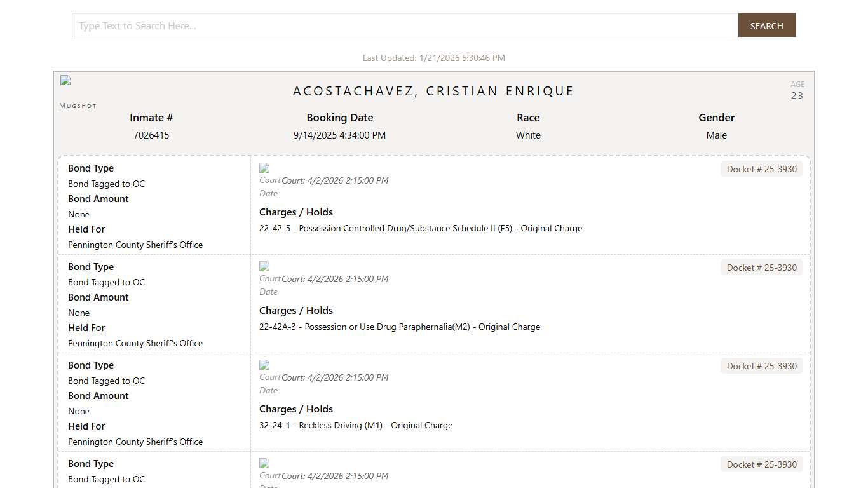Select Docket # badge for Drug Paraphernalia charge
This screenshot has width=868, height=488.
[x=761, y=268]
